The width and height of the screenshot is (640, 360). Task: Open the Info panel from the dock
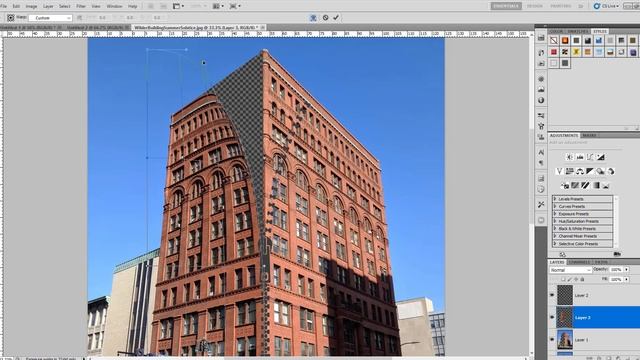(541, 100)
